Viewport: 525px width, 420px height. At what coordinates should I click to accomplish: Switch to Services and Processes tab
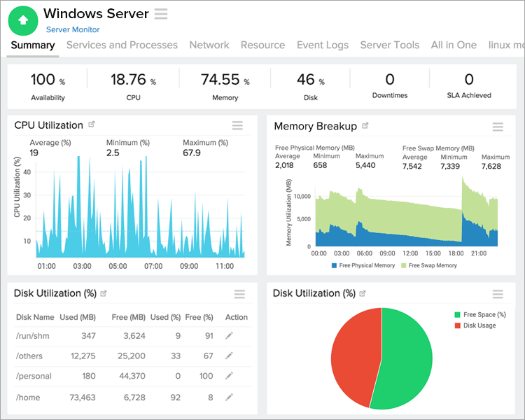click(x=122, y=45)
